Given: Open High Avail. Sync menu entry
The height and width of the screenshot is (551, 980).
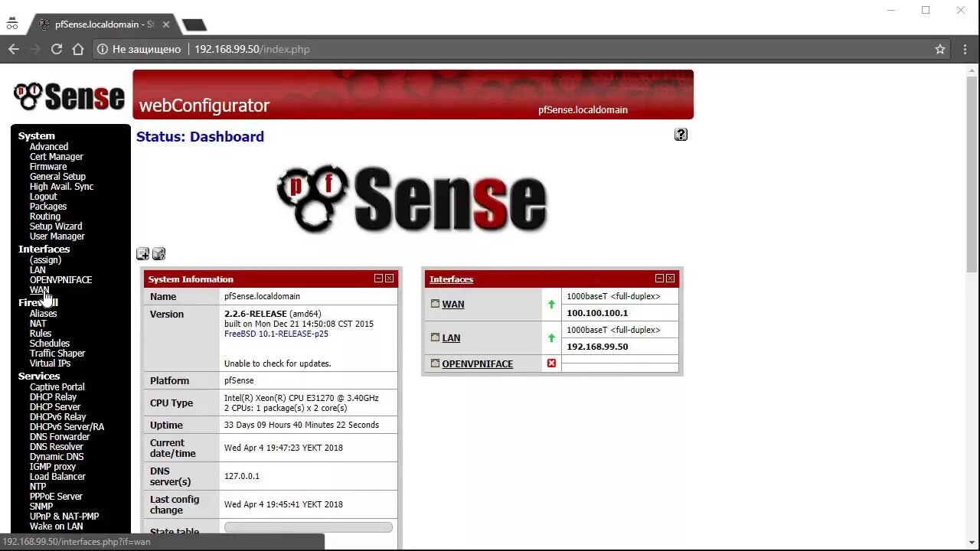Looking at the screenshot, I should pos(61,187).
